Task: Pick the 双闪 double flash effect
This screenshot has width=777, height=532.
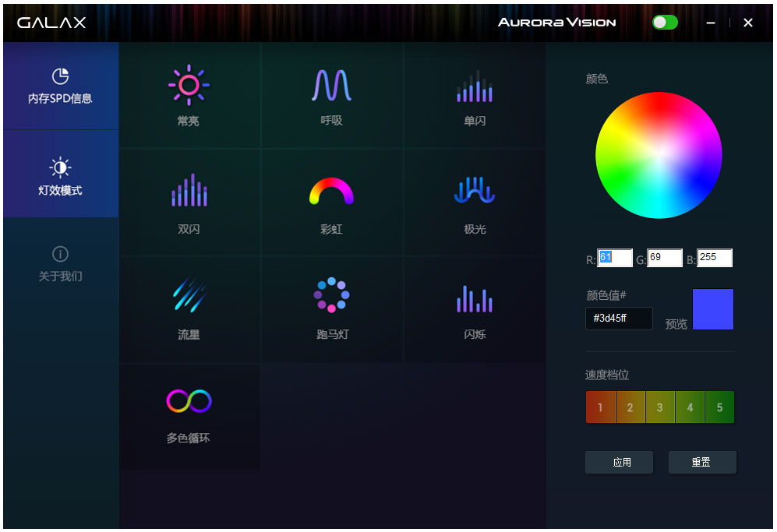Action: click(x=189, y=191)
